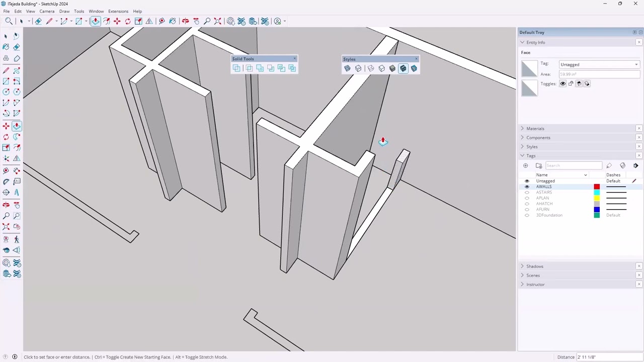Click the red color swatch for AWALLS
Screen dimensions: 644x362
(x=597, y=187)
